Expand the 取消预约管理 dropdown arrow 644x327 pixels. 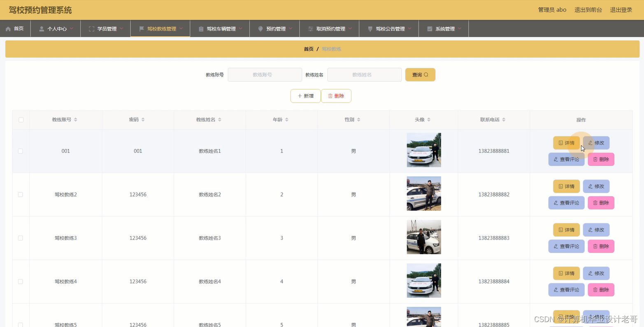pyautogui.click(x=350, y=28)
